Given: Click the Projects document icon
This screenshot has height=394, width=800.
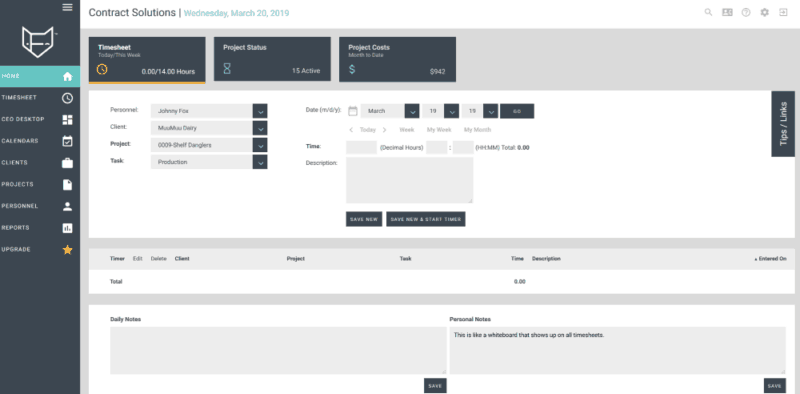Looking at the screenshot, I should pos(67,185).
